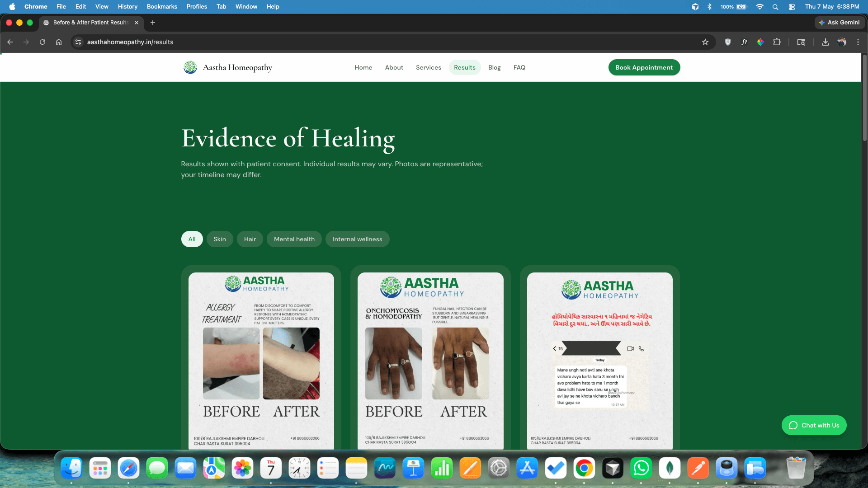This screenshot has width=868, height=488.
Task: Open App Store from the Dock
Action: 527,468
